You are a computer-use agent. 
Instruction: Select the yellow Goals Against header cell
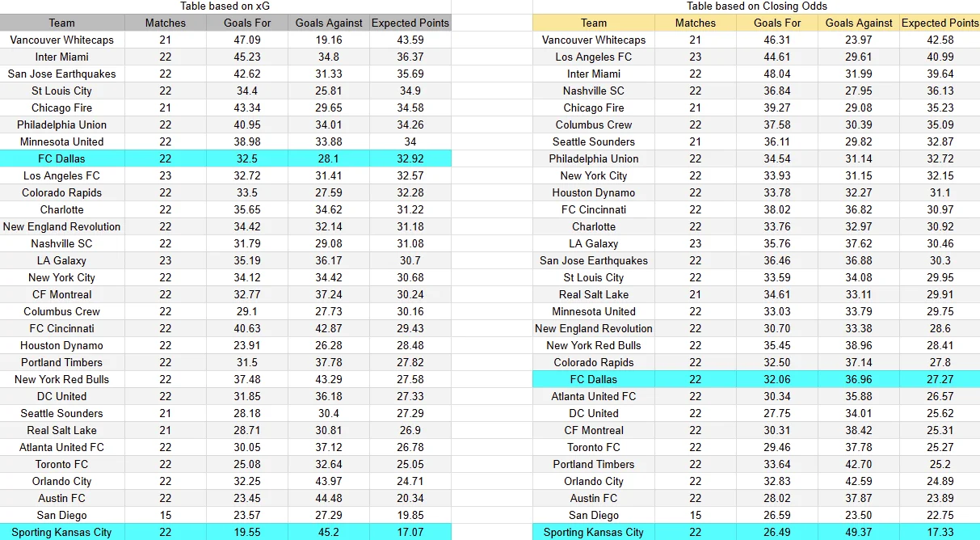[x=859, y=23]
